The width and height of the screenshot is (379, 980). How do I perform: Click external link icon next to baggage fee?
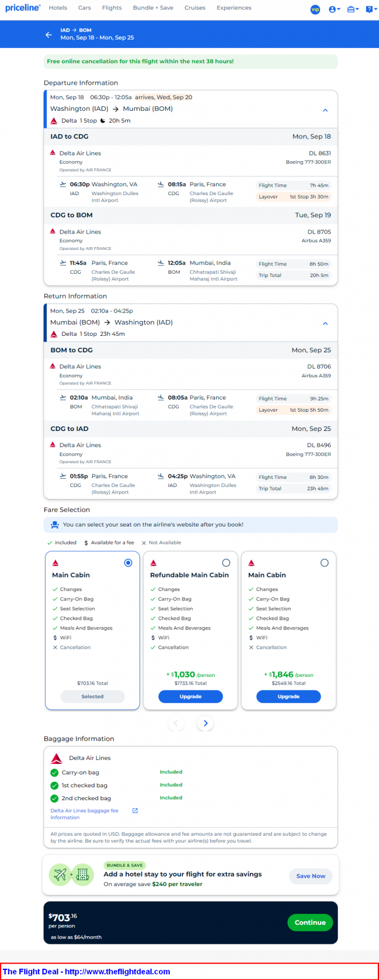pyautogui.click(x=135, y=811)
